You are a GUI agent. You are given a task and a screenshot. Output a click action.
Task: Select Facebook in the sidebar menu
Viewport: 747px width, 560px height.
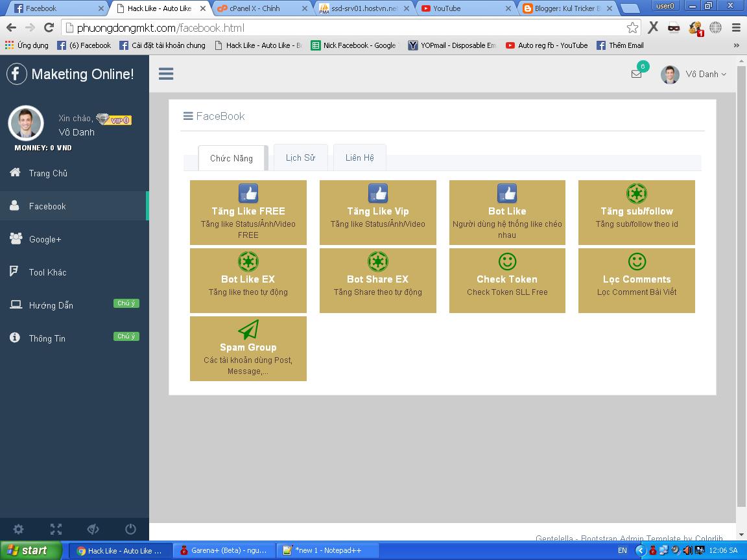point(75,205)
